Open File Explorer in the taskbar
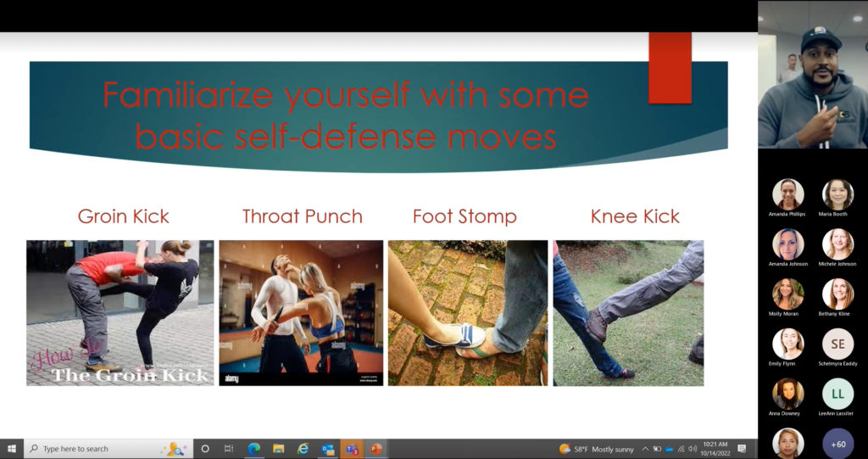868x459 pixels. 278,449
